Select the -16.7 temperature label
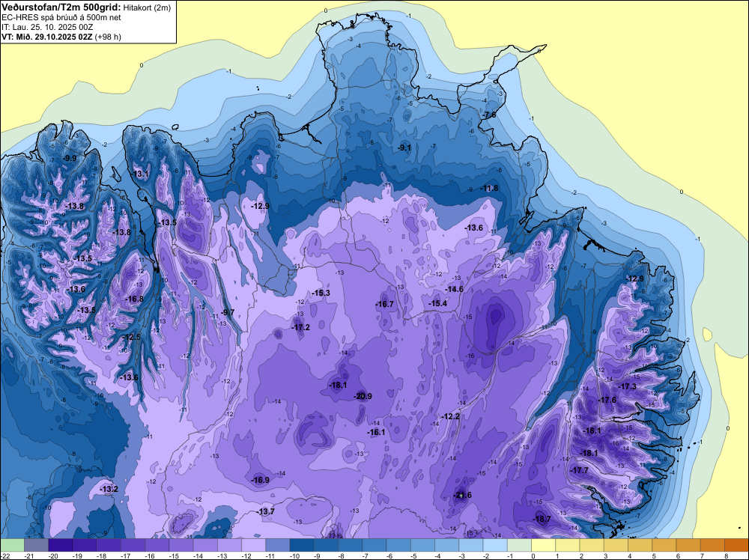This screenshot has width=749, height=560. point(384,304)
